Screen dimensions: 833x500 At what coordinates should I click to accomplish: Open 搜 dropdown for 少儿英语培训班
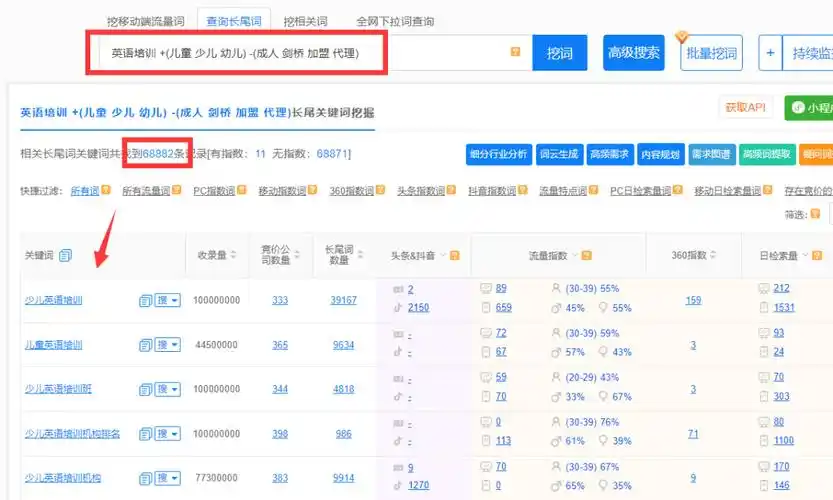(168, 389)
